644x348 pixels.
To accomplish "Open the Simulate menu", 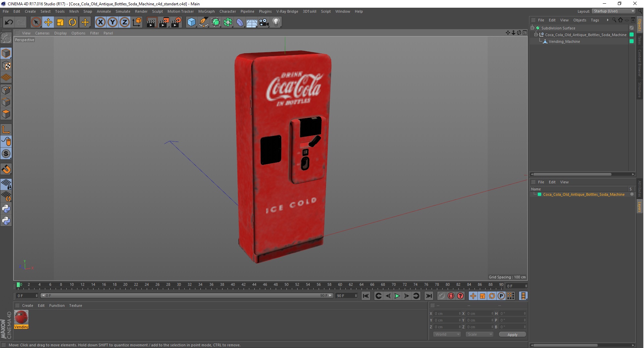I will pos(123,11).
